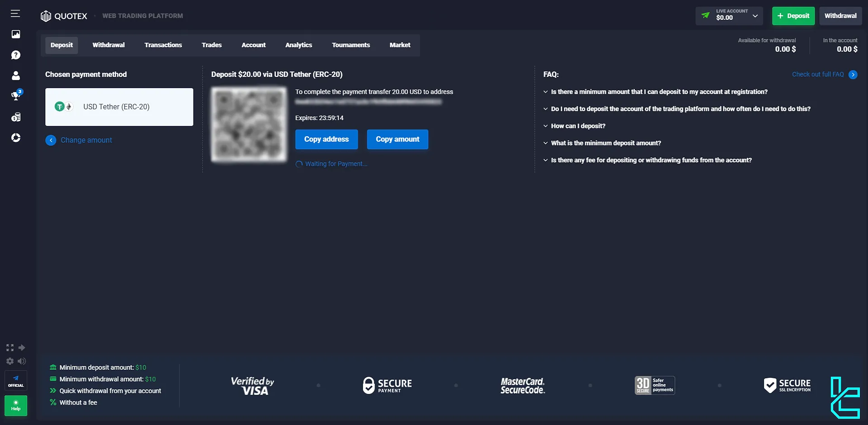The height and width of the screenshot is (425, 868).
Task: Click the 'Without a fee' text
Action: point(78,403)
